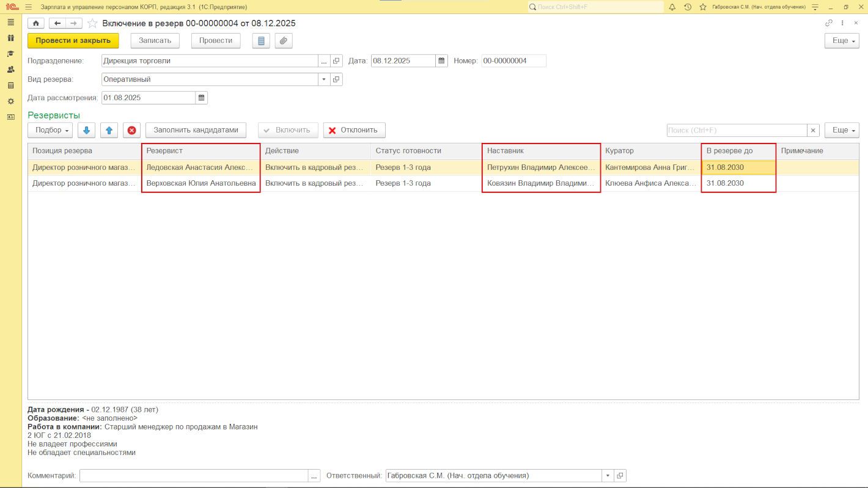Screen dimensions: 868x488
Task: Click the Отклонить button
Action: pyautogui.click(x=354, y=130)
